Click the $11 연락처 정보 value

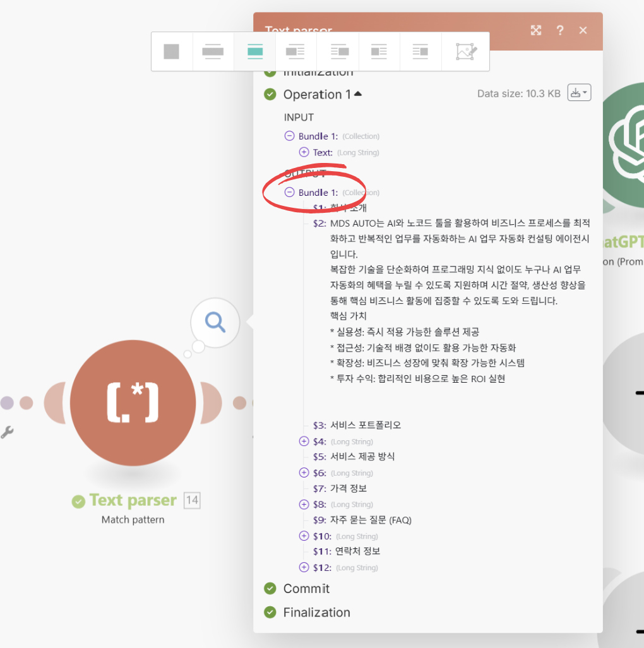tap(357, 551)
